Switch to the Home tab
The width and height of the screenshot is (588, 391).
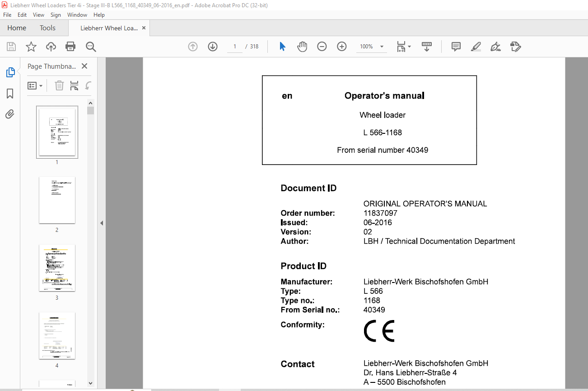pyautogui.click(x=17, y=28)
